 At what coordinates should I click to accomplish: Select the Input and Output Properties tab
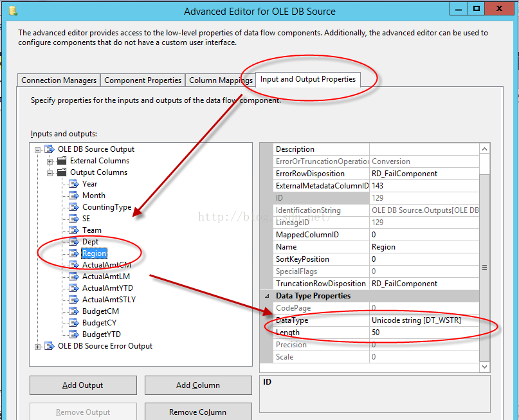pos(308,79)
